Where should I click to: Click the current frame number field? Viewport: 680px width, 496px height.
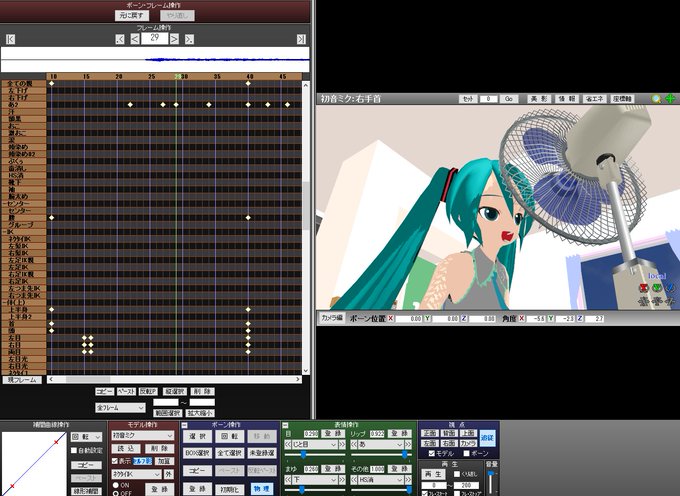point(154,39)
